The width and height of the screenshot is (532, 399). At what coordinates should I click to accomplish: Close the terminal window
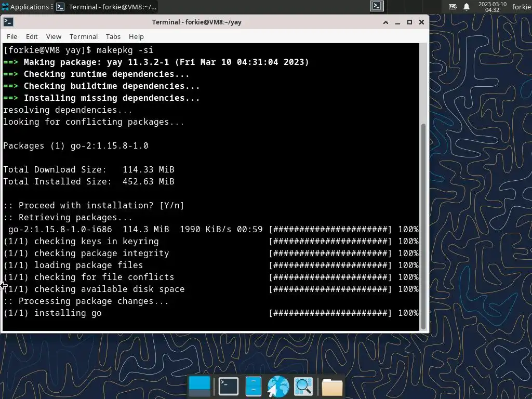(421, 22)
